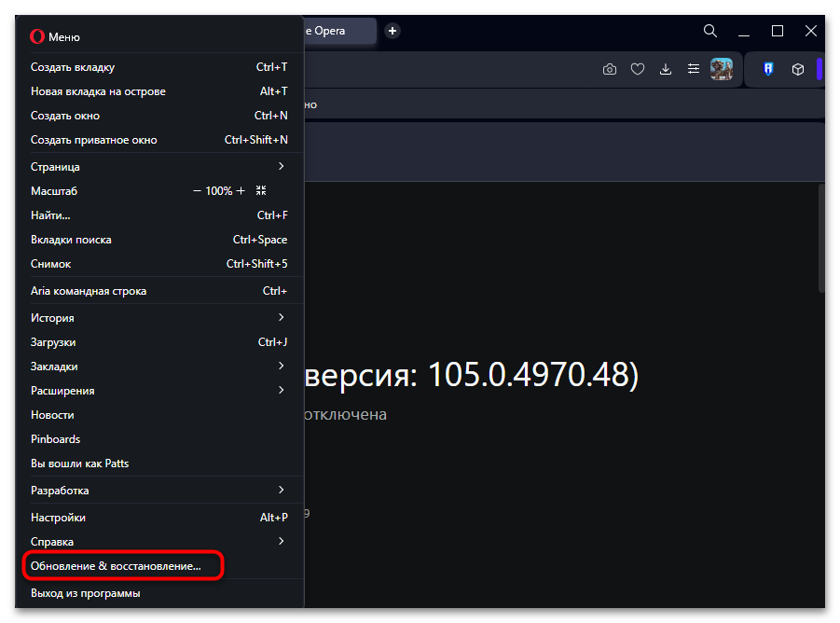The height and width of the screenshot is (623, 840).
Task: Expand the Разработка submenu
Action: (x=159, y=491)
